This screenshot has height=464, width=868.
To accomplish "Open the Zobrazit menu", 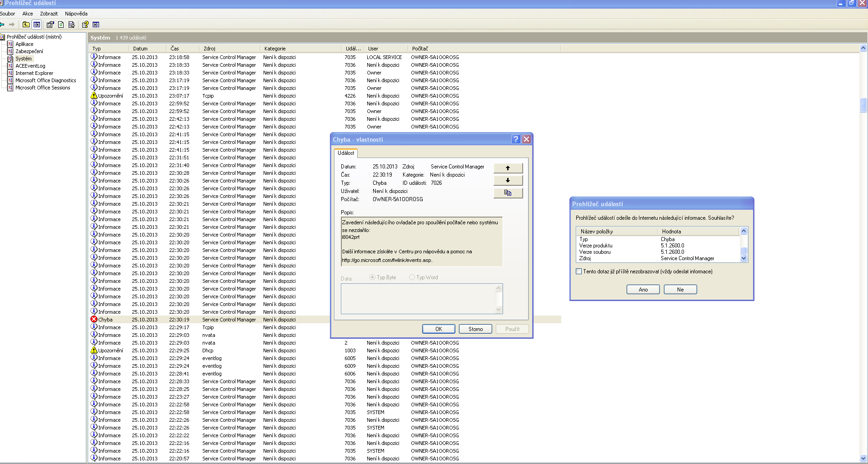I will (x=49, y=14).
